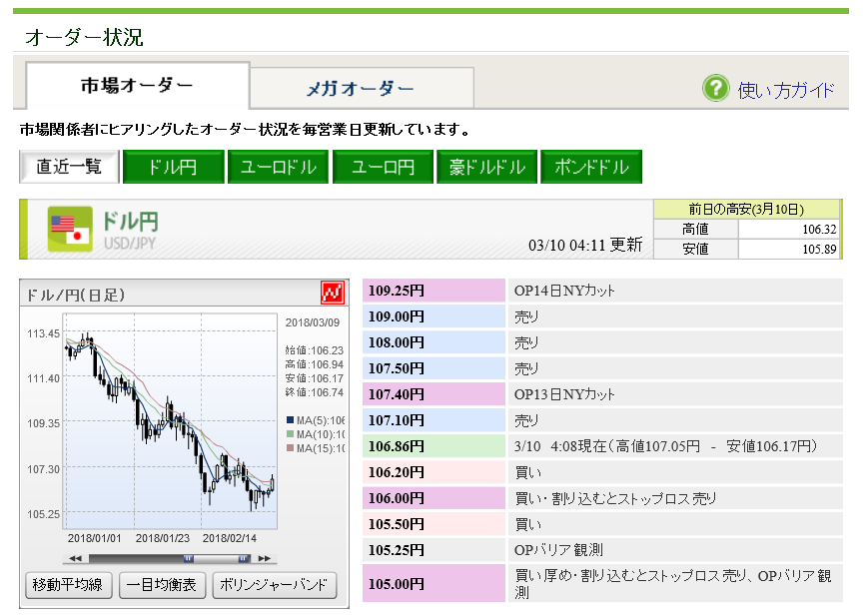Viewport: 863px width, 616px height.
Task: Select the 豪ドルドル currency button
Action: 486,167
